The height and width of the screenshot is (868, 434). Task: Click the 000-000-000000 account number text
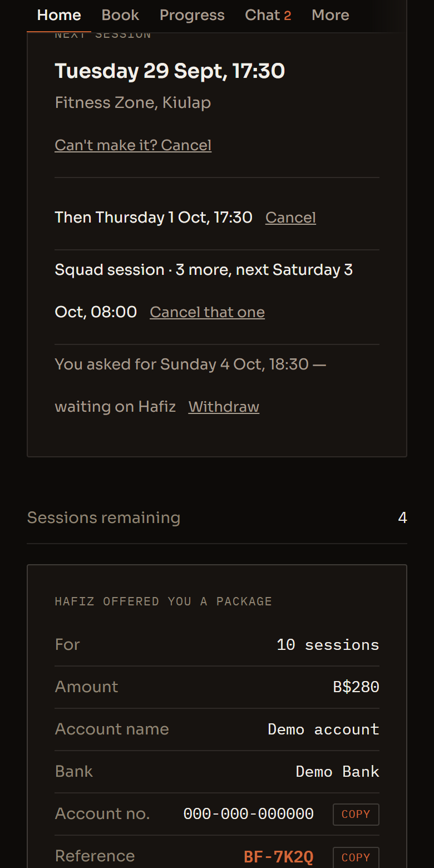click(249, 814)
